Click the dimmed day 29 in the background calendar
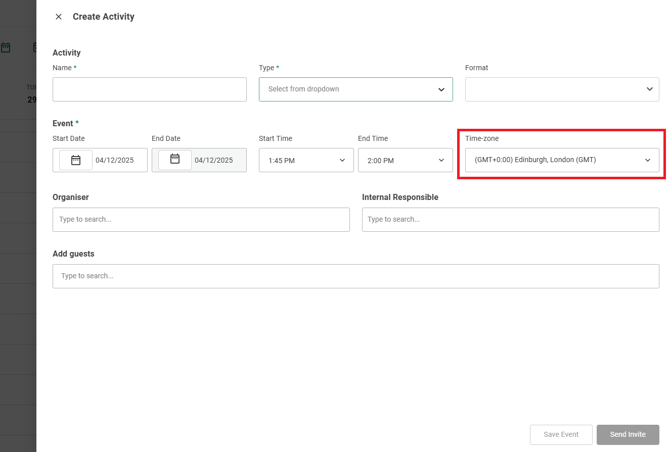 31,100
